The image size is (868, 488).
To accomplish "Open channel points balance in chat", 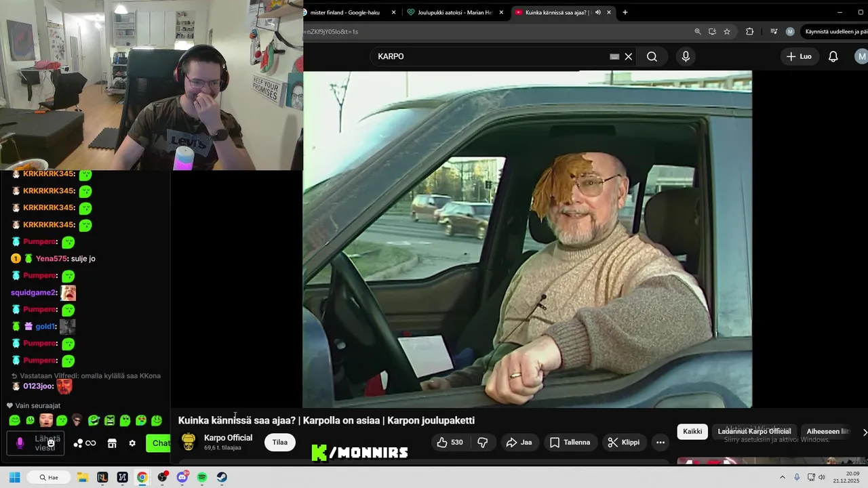I will 85,443.
